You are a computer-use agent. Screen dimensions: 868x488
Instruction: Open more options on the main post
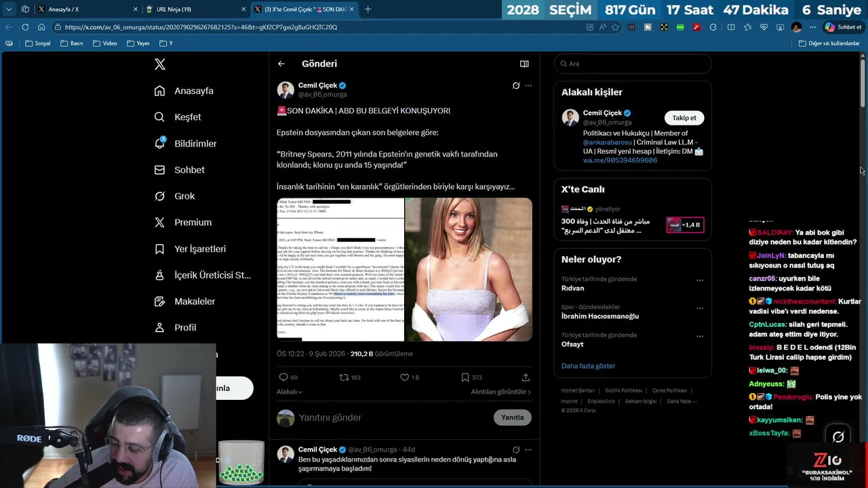pyautogui.click(x=528, y=85)
